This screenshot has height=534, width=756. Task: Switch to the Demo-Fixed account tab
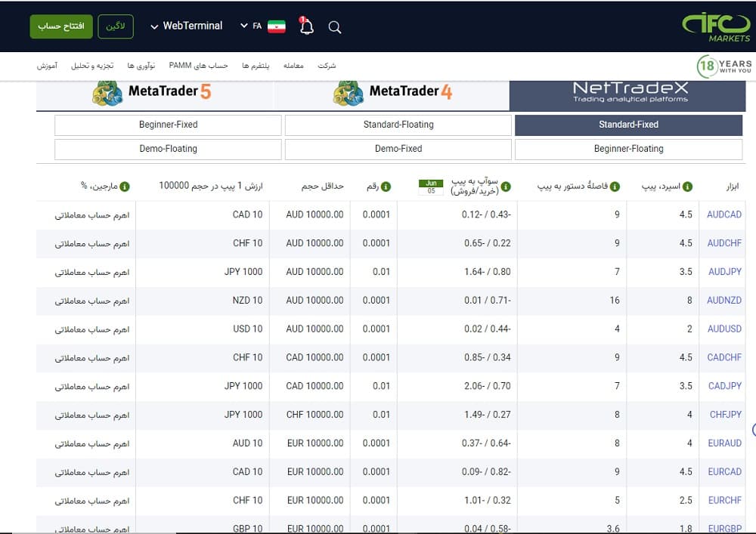(x=398, y=149)
